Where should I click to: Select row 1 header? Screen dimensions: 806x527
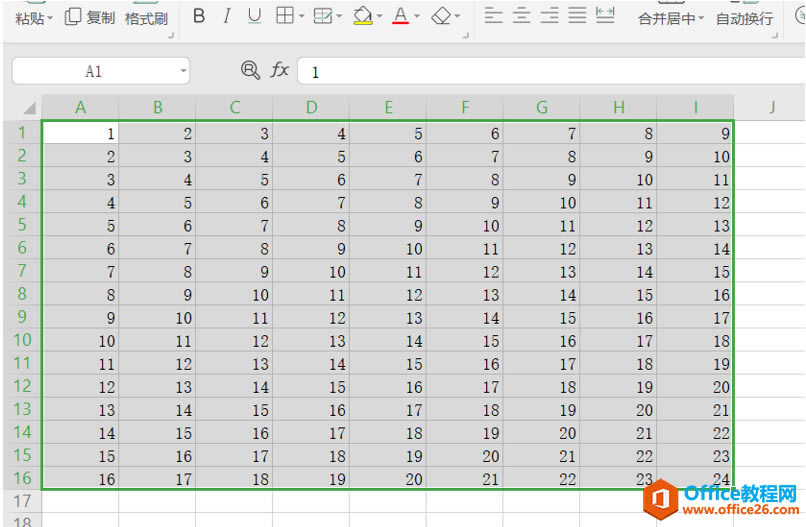pos(22,133)
